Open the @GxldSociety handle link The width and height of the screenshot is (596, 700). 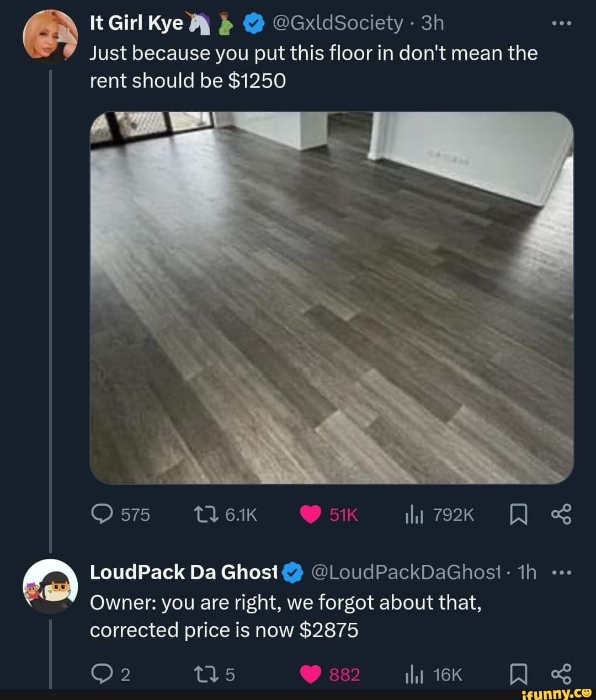point(338,23)
